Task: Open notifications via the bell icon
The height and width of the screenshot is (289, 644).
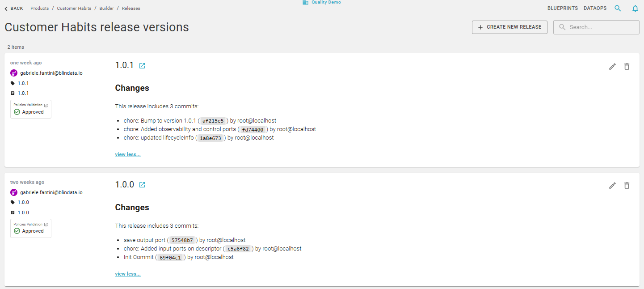Action: [x=635, y=8]
